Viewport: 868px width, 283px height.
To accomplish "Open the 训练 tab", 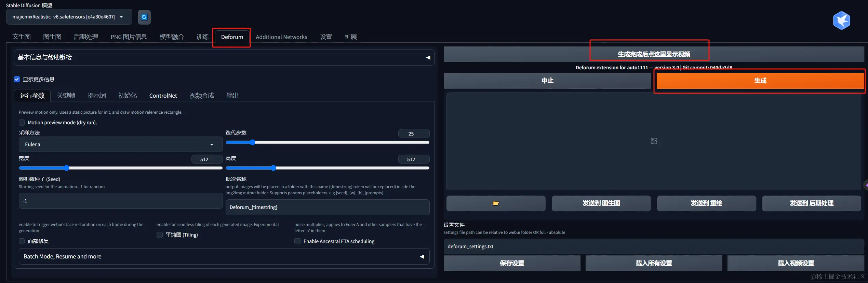I will pos(202,37).
